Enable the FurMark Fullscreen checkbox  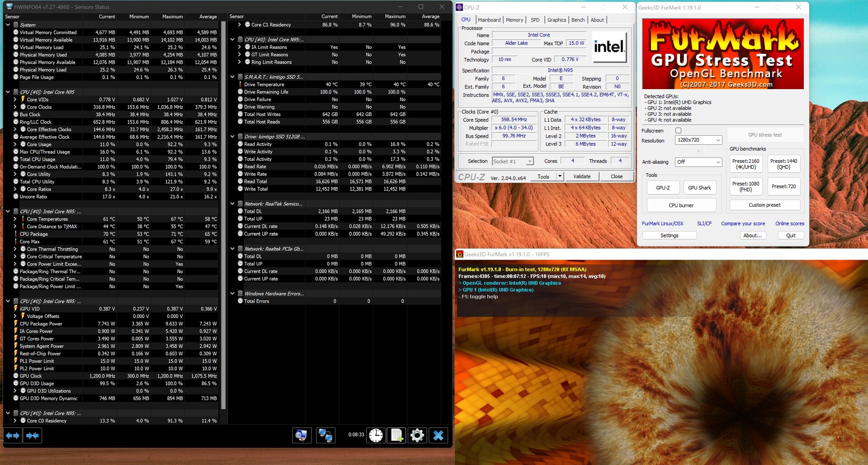(678, 131)
